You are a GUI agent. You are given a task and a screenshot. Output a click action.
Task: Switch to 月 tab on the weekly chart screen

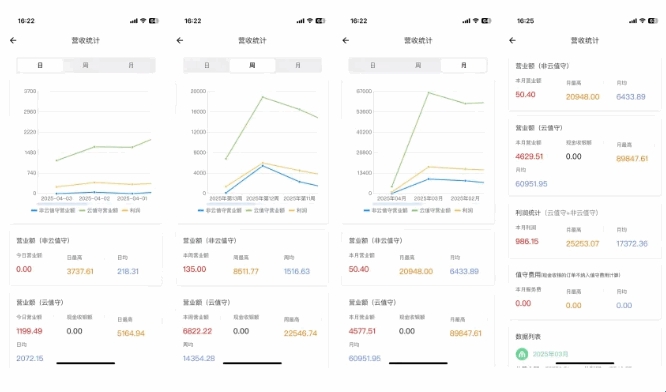298,65
